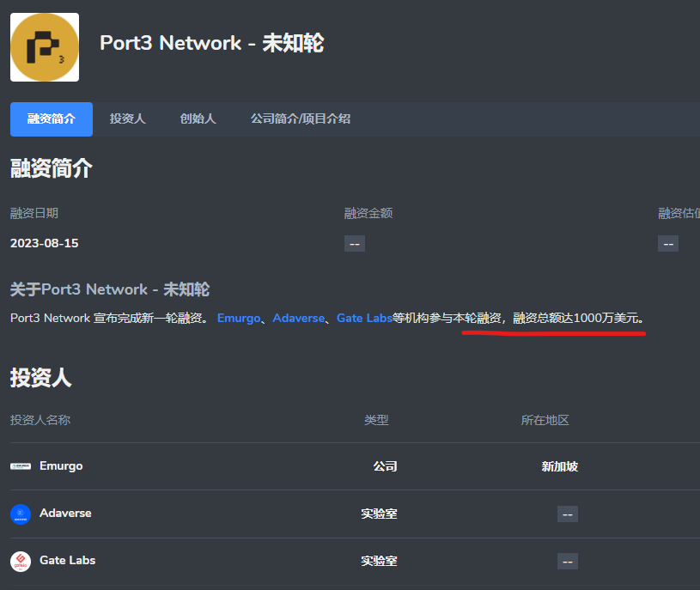The image size is (700, 590).
Task: Click the Adaverse blue round logo
Action: click(x=21, y=514)
